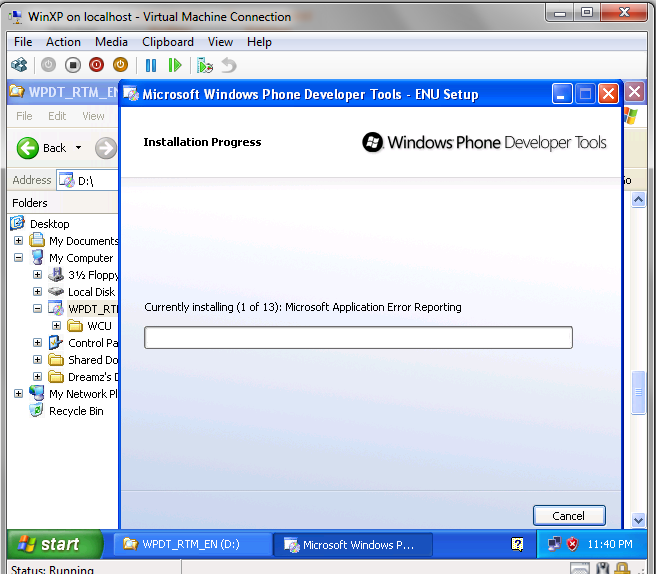
Task: Click the Ctrl+Alt+Del toolbar icon
Action: click(19, 65)
